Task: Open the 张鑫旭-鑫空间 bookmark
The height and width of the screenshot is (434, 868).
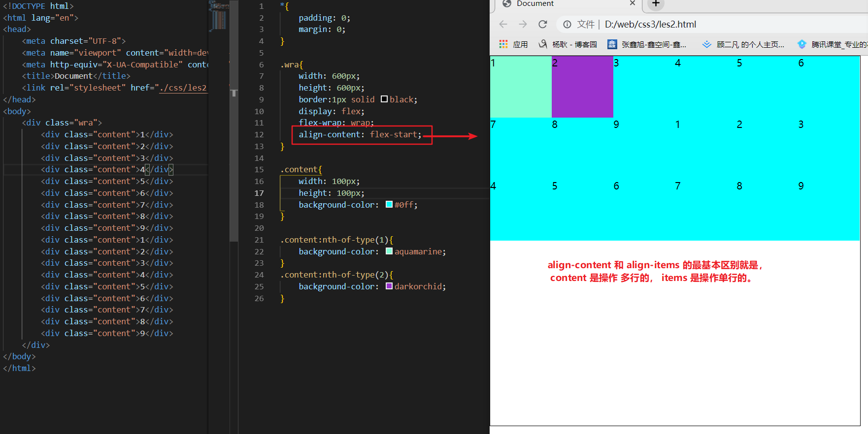Action: (647, 44)
